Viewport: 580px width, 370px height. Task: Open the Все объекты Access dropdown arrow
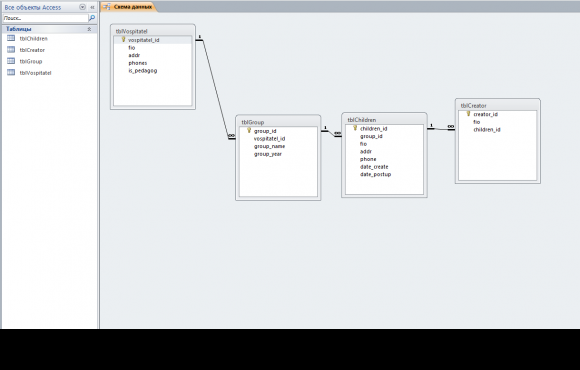(x=82, y=7)
